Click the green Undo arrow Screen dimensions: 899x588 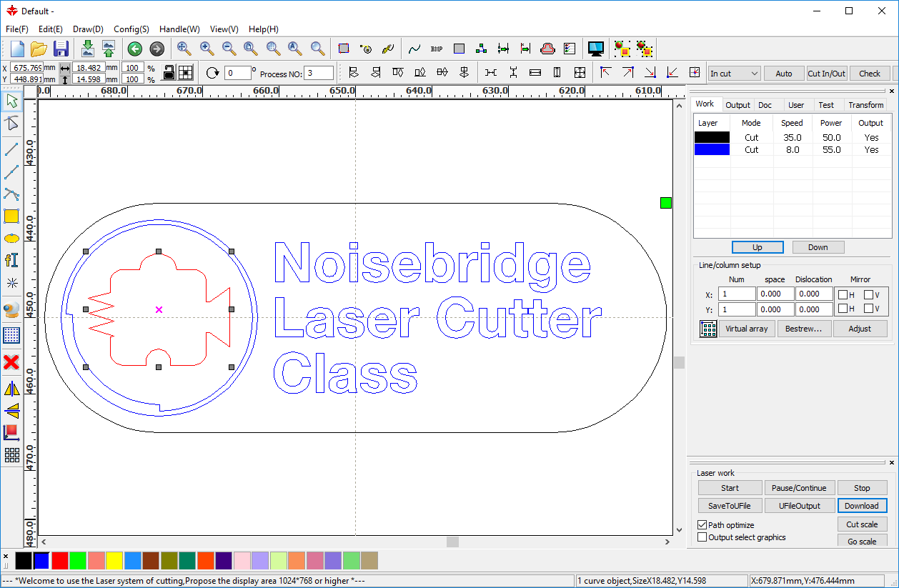[x=134, y=49]
